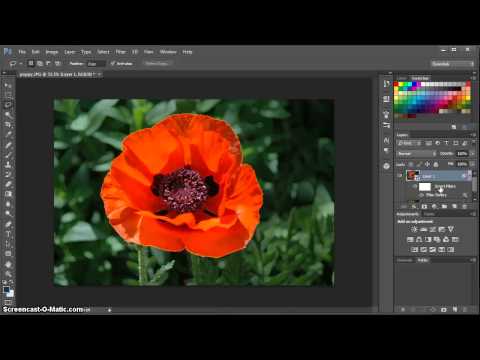Select the Move tool
Screen dimensions: 480x360
8,86
